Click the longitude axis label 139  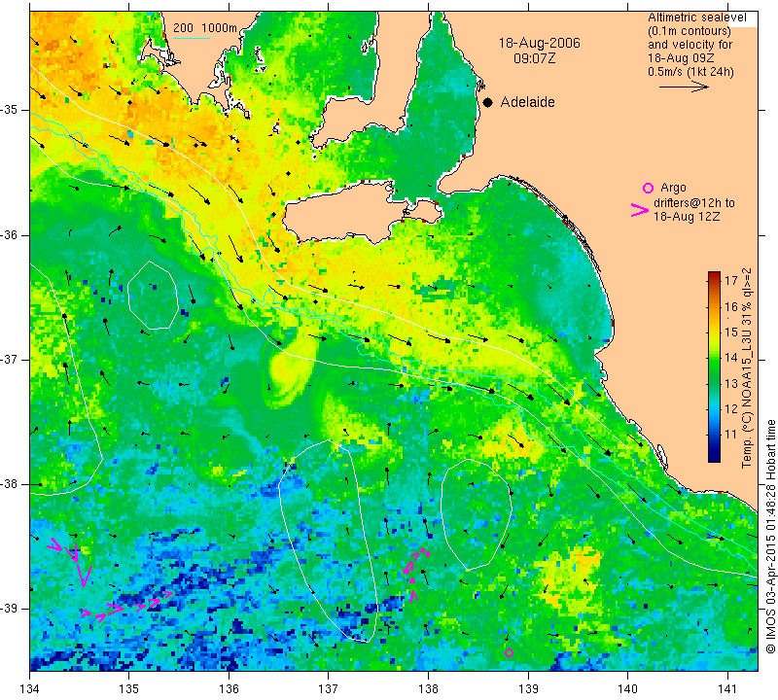click(x=528, y=688)
